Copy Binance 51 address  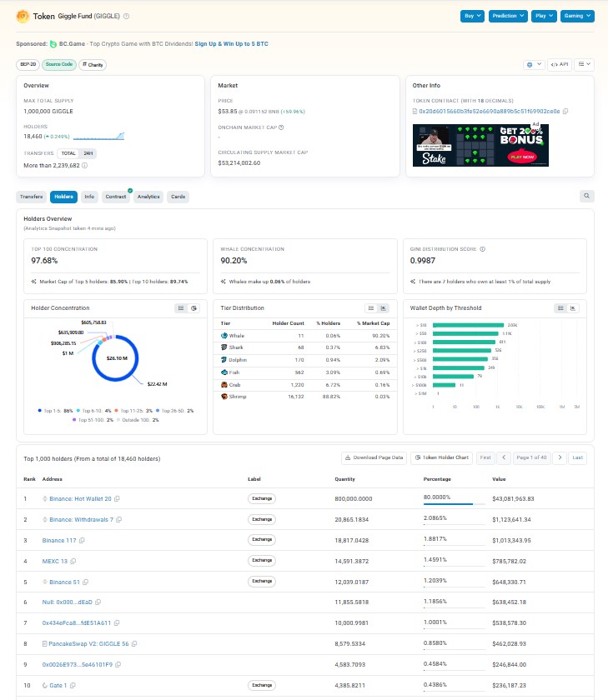point(85,582)
